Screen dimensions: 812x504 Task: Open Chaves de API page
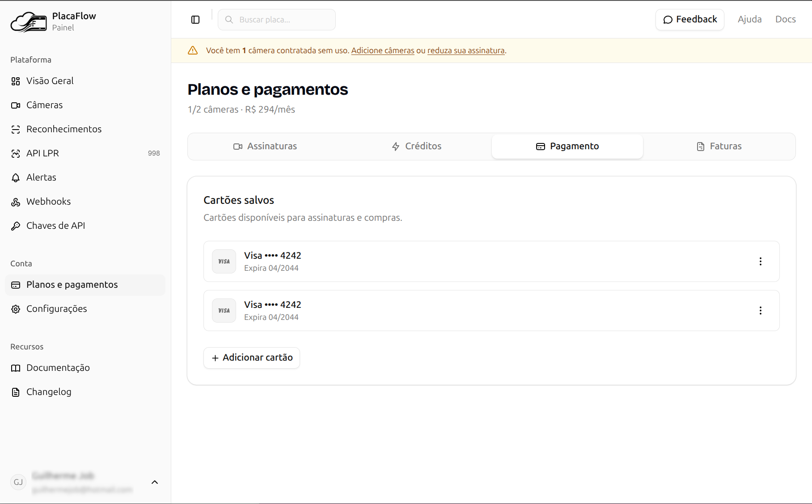coord(55,226)
